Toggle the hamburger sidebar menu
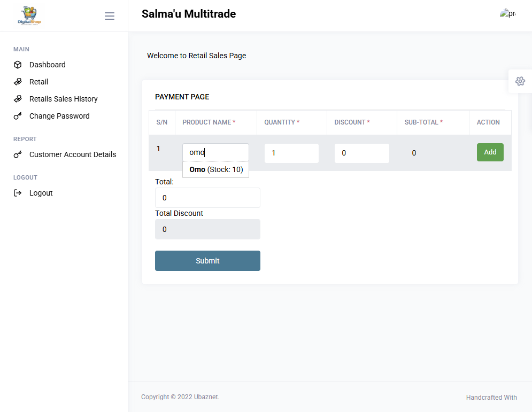 [x=109, y=16]
